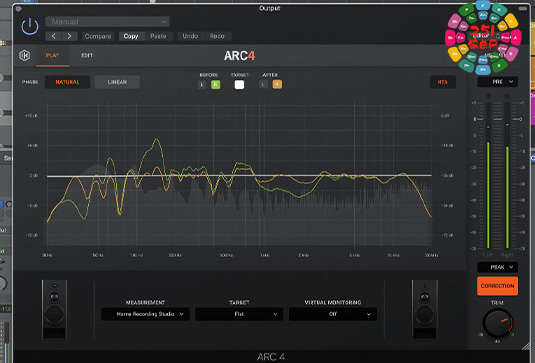Click the Compare button
535x363 pixels.
pos(98,36)
